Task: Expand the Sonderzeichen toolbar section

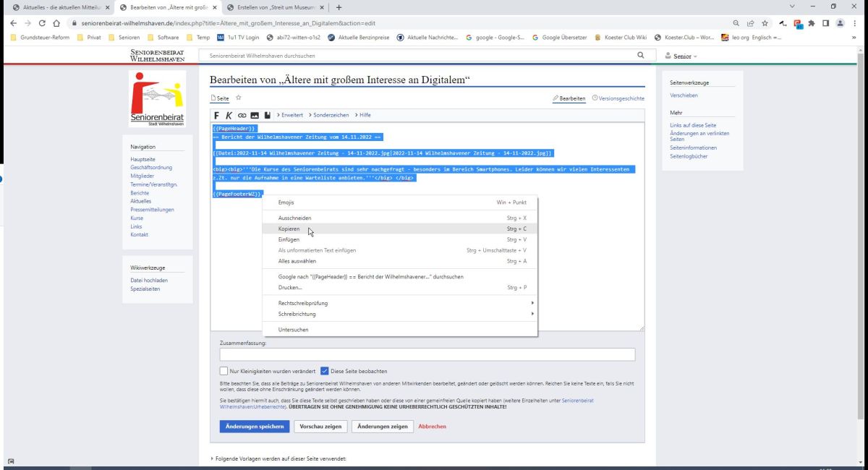Action: point(328,115)
